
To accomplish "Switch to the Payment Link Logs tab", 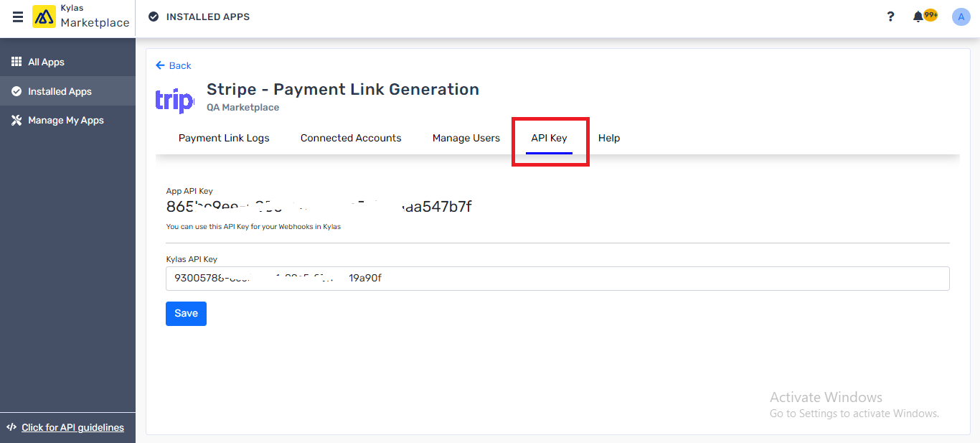I will pos(223,138).
